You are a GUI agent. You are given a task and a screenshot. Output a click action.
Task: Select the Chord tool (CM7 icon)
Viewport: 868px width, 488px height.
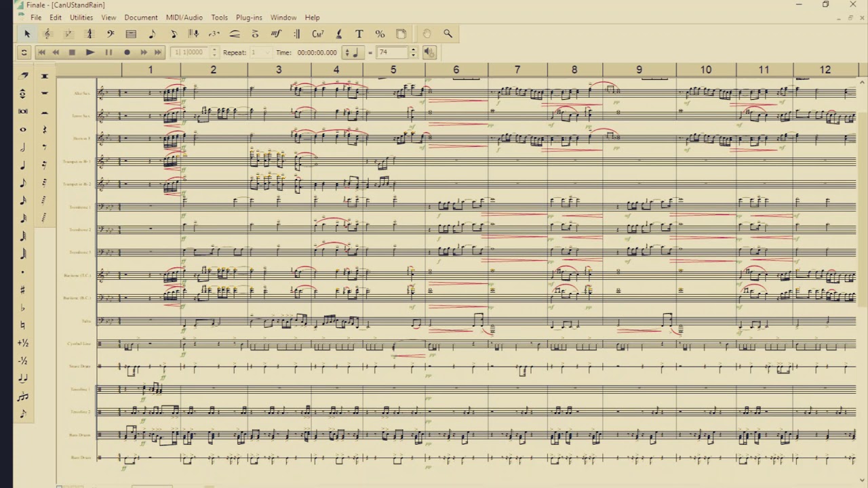(x=317, y=34)
